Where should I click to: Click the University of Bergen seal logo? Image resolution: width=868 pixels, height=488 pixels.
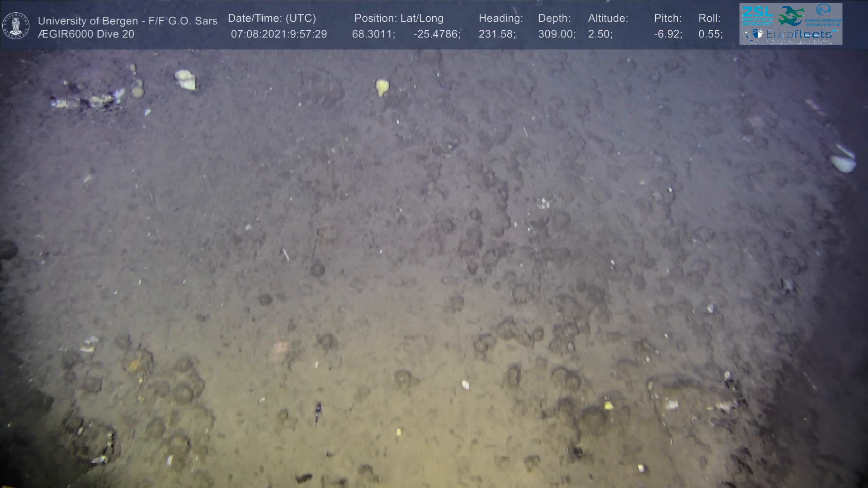(x=16, y=26)
